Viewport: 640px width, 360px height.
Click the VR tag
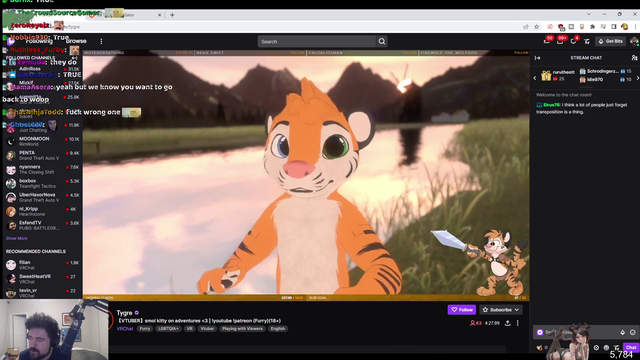click(x=189, y=329)
